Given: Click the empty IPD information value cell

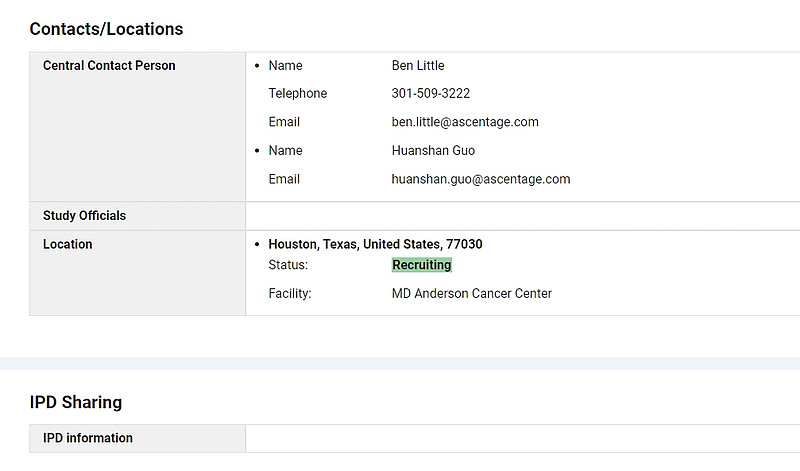Looking at the screenshot, I should coord(522,438).
